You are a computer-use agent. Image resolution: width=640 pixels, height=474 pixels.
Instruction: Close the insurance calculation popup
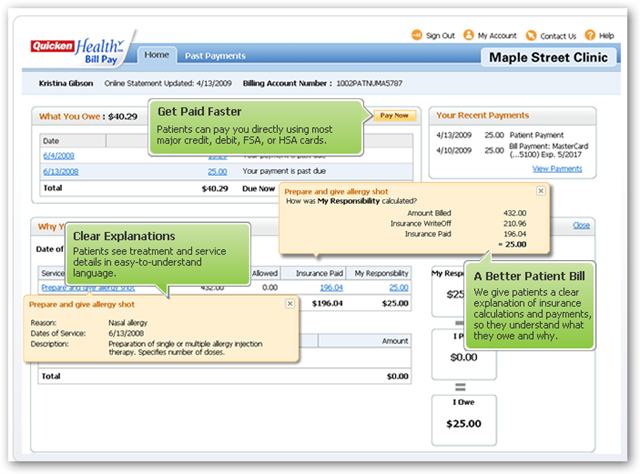coord(541,191)
